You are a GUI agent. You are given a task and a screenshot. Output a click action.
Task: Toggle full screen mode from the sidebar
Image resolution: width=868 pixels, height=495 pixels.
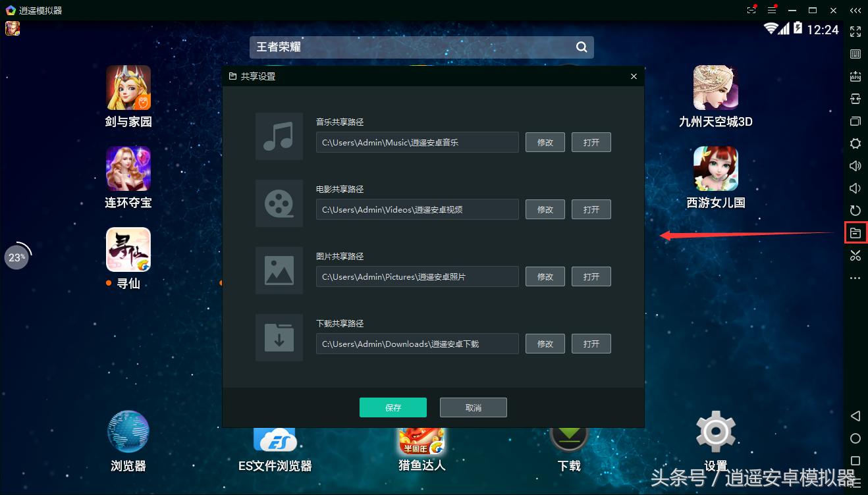[x=855, y=32]
